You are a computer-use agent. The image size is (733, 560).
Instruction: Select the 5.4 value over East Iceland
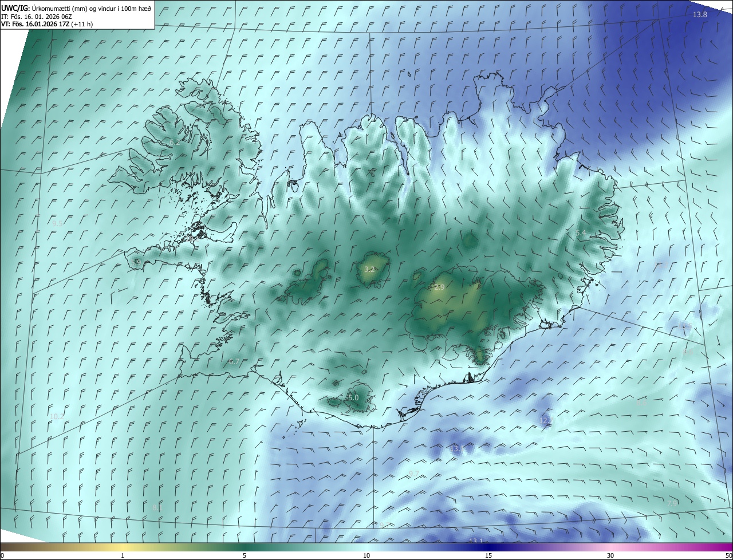(581, 232)
